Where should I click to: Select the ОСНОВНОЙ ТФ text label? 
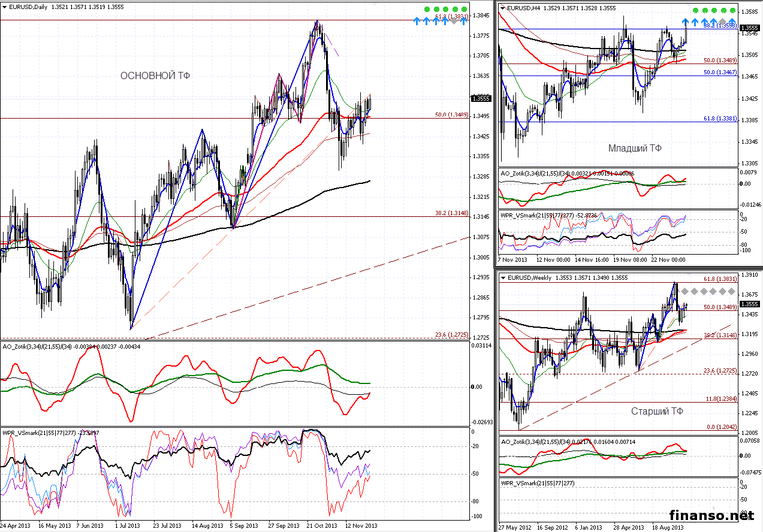point(155,75)
